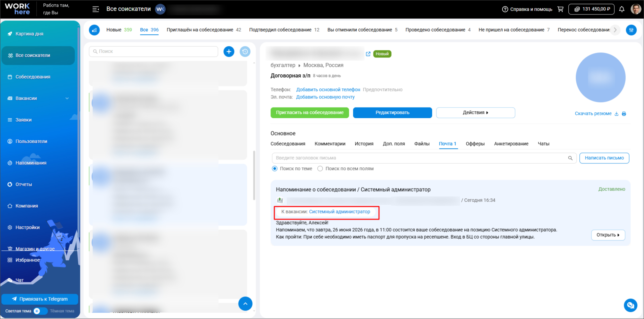Focus the candidate Поиск field
Screen dimensions: 644x319
(x=153, y=51)
